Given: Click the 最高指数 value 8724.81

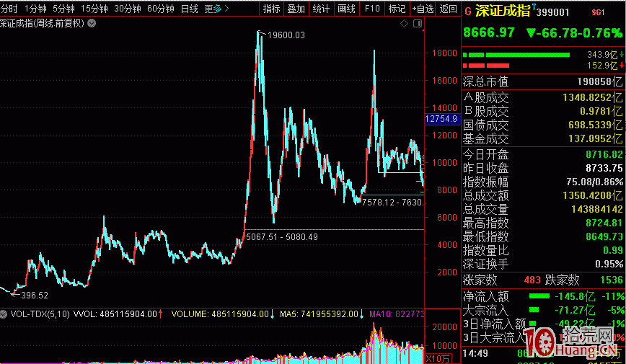Looking at the screenshot, I should pyautogui.click(x=604, y=223).
